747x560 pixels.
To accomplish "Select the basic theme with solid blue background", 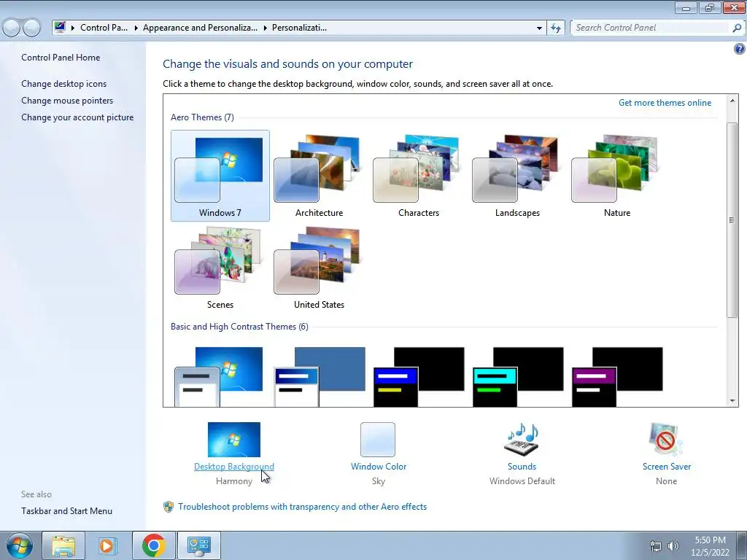I will [320, 376].
